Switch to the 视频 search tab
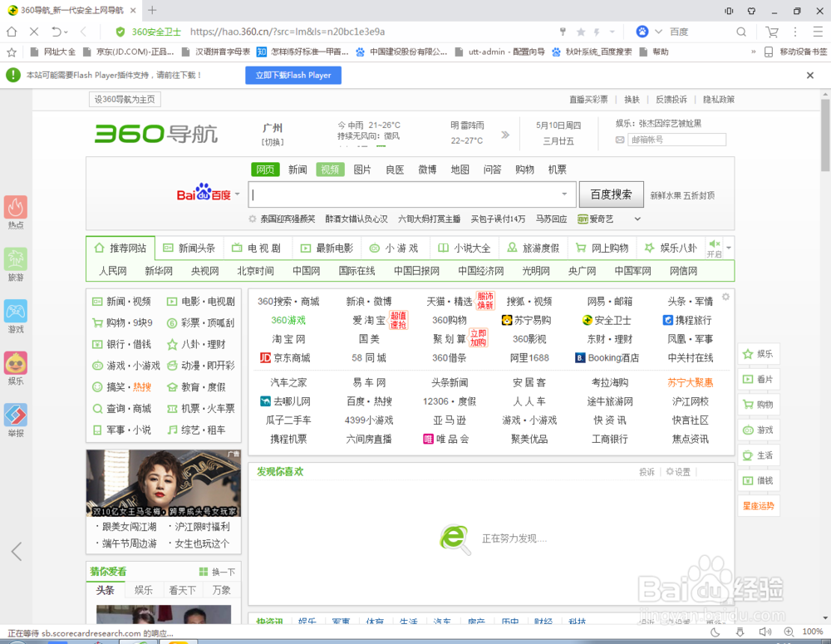The width and height of the screenshot is (831, 644). [x=329, y=169]
